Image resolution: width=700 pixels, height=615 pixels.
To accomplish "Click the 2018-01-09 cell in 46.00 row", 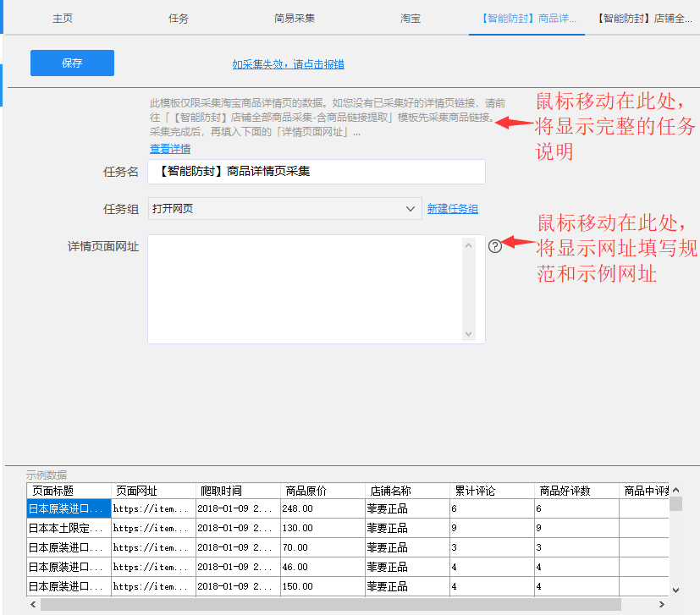I will coord(238,567).
